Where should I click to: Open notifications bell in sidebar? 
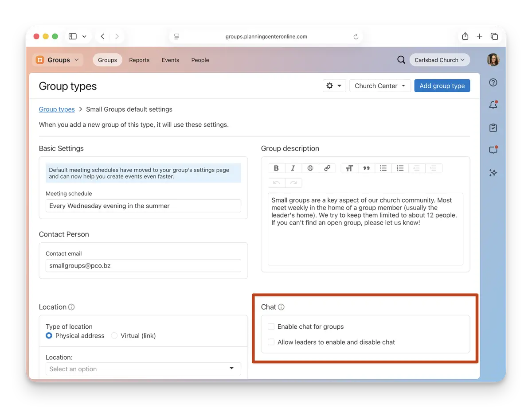coord(493,105)
